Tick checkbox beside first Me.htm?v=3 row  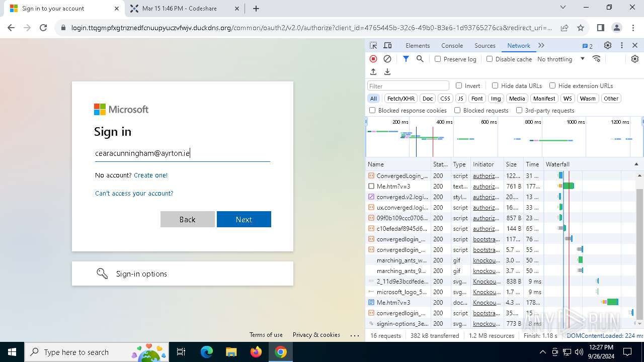pos(371,186)
